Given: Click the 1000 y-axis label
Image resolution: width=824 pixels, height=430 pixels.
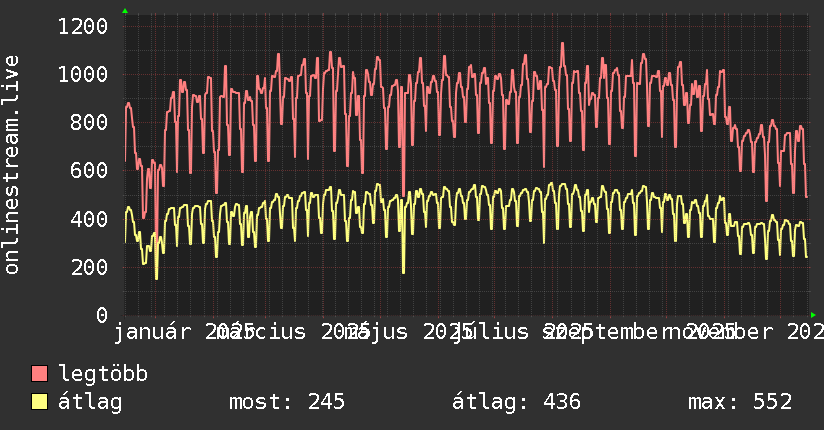Looking at the screenshot, I should coord(83,74).
